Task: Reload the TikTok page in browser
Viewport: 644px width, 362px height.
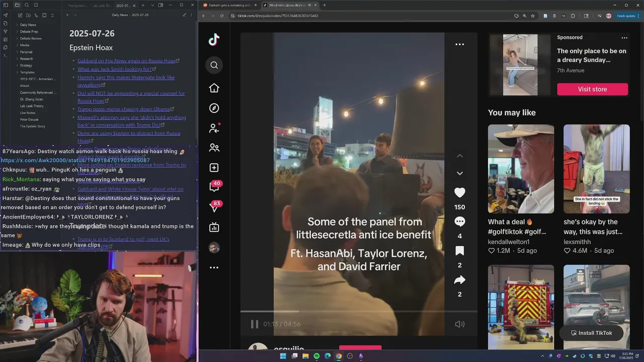Action: [221, 16]
